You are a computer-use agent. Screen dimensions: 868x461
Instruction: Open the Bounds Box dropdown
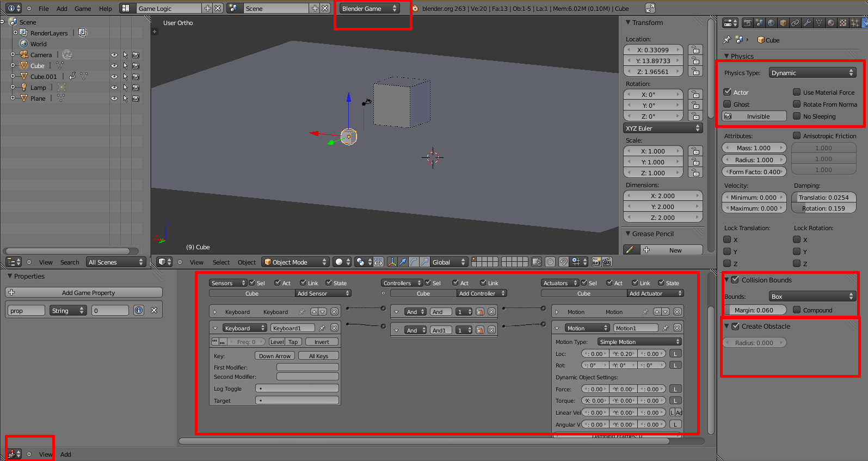click(812, 296)
